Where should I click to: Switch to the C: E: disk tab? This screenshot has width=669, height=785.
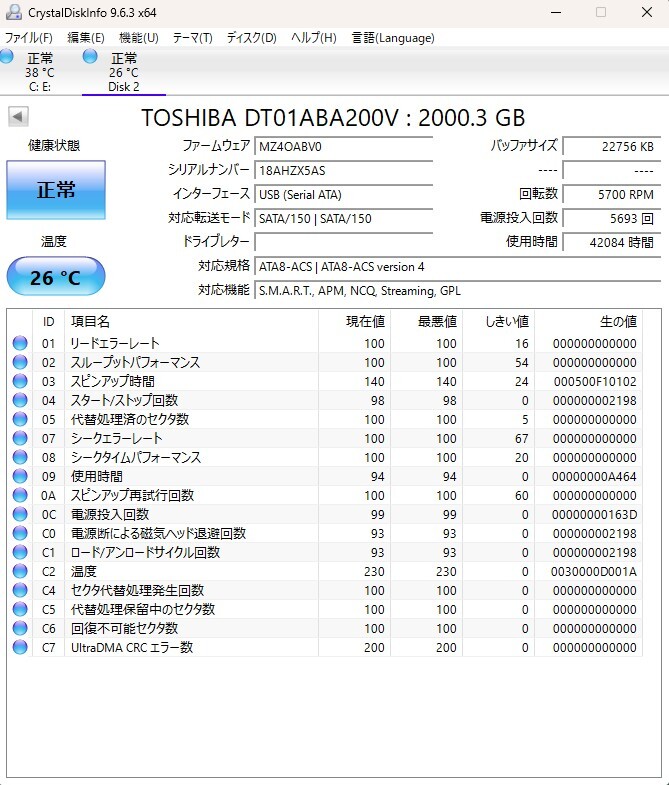click(40, 72)
